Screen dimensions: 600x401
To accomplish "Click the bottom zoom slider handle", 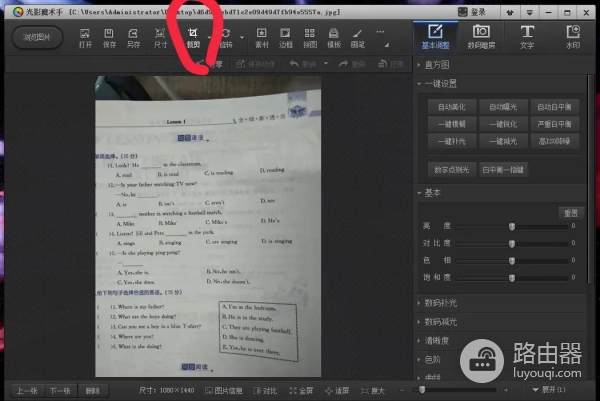I will (x=422, y=390).
